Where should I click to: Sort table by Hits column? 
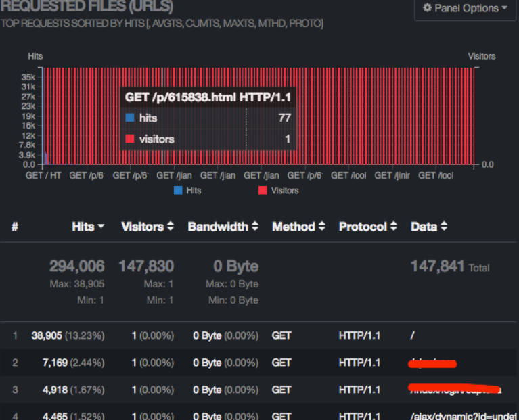point(88,227)
